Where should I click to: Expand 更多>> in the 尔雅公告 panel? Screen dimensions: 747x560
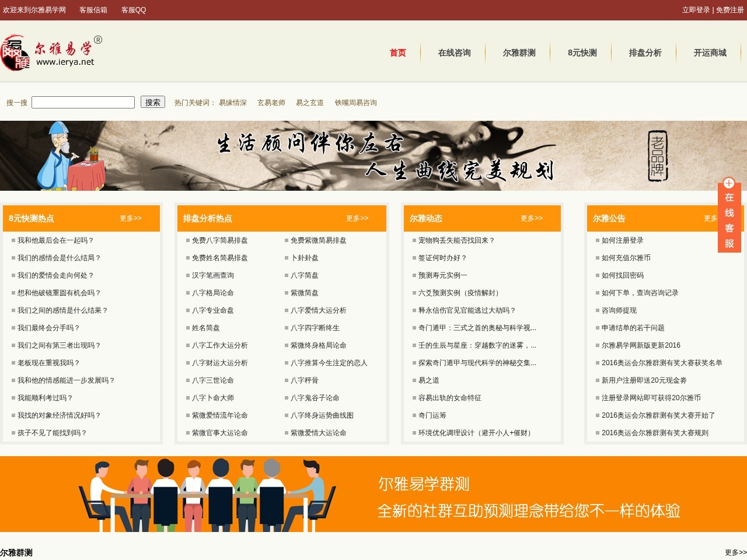point(712,218)
